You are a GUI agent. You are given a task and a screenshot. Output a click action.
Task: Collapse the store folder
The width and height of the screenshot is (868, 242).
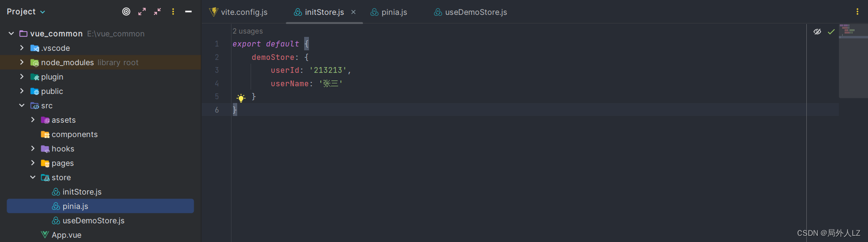coord(33,177)
